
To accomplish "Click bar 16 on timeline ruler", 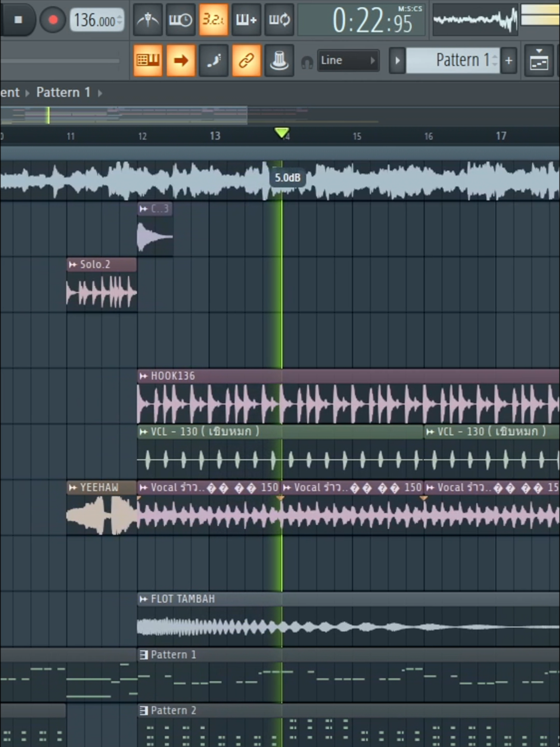I will click(429, 136).
